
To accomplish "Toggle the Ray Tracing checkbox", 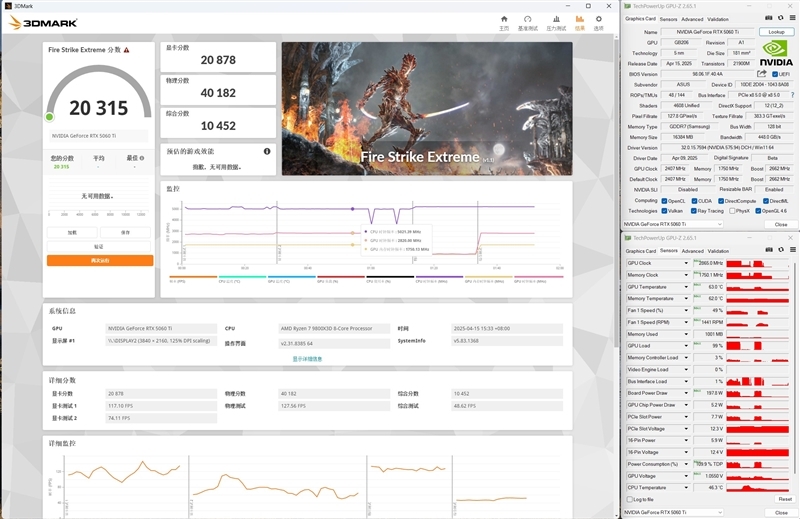I will (694, 211).
